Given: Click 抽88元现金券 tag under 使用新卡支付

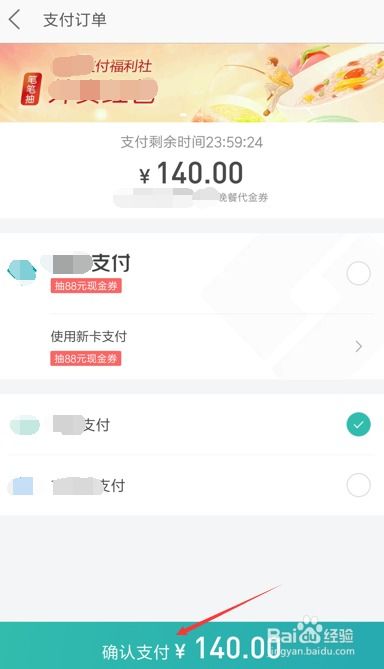Looking at the screenshot, I should click(x=86, y=358).
